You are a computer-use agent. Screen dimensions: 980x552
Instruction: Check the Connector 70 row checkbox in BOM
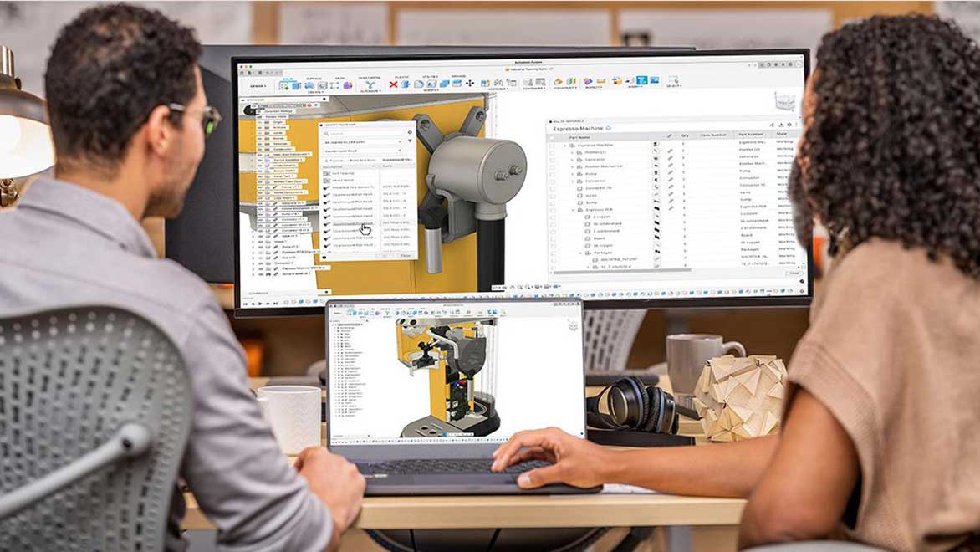pos(553,188)
